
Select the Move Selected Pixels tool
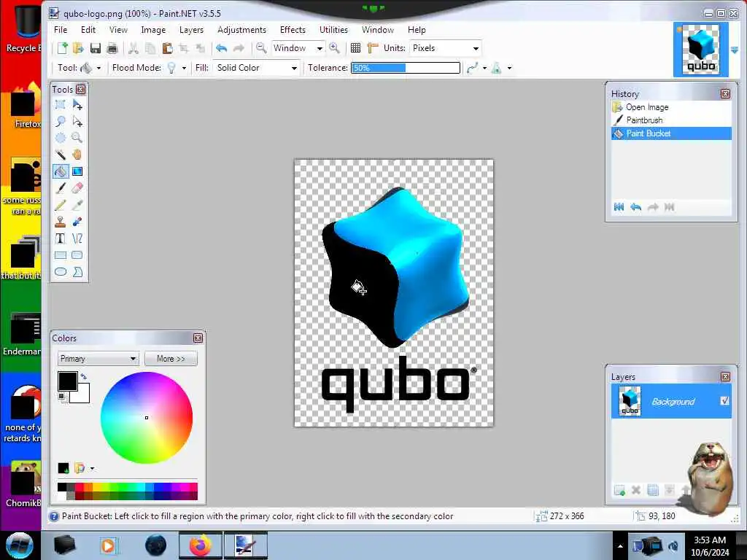77,104
